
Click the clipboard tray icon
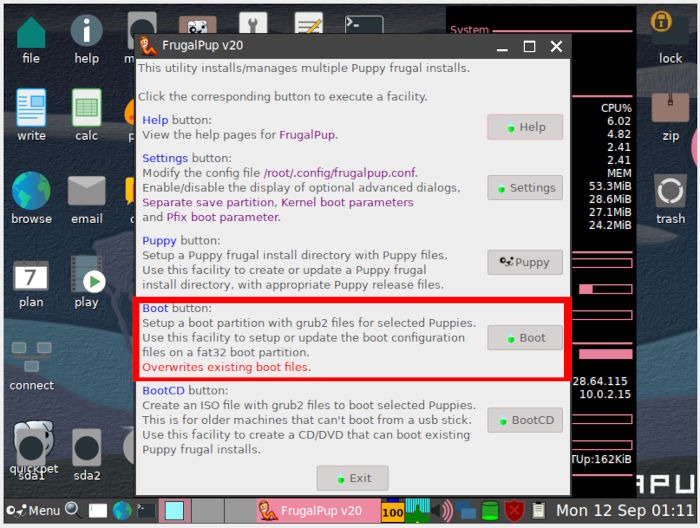tap(538, 511)
